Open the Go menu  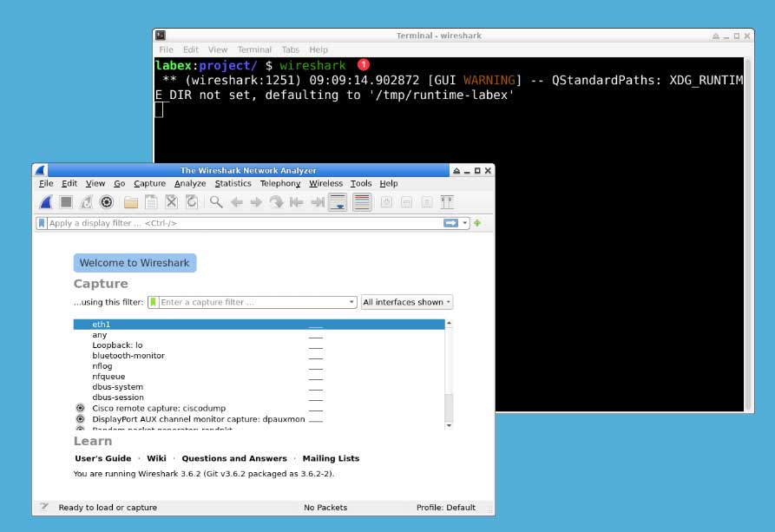(x=120, y=183)
